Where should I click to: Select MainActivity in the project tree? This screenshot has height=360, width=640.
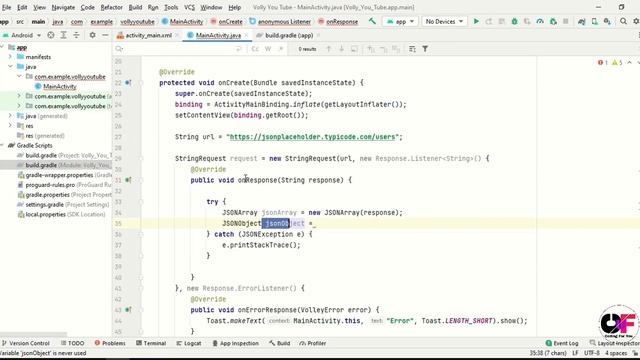tap(60, 87)
